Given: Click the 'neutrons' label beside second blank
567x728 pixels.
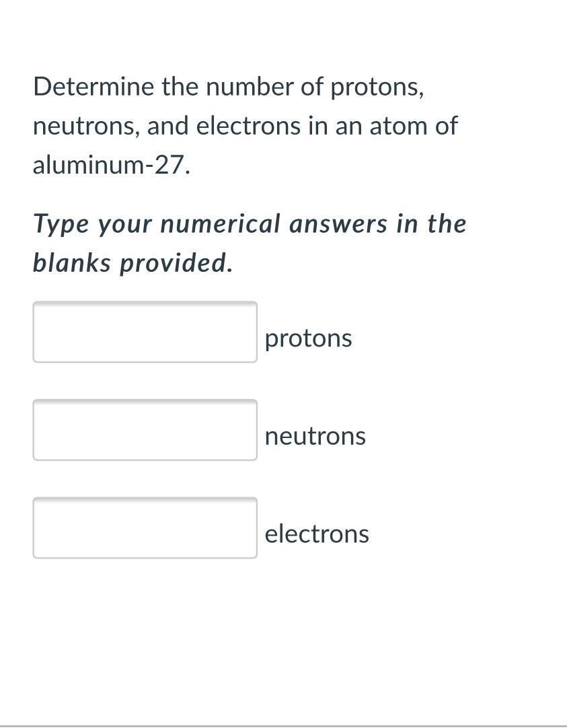Looking at the screenshot, I should click(315, 436).
